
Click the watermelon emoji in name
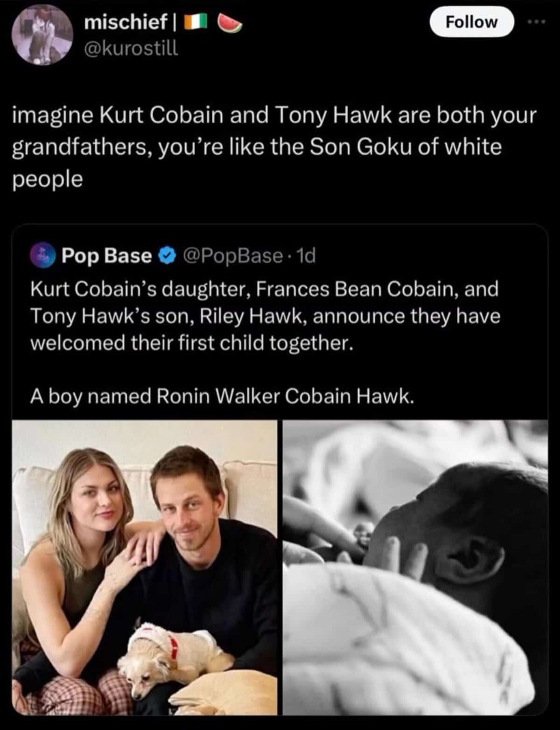229,23
